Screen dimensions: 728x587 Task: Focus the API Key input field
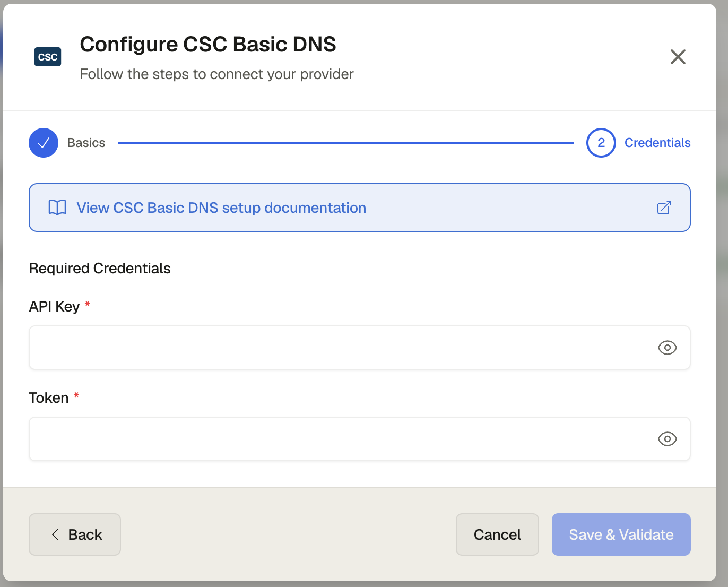(x=360, y=348)
